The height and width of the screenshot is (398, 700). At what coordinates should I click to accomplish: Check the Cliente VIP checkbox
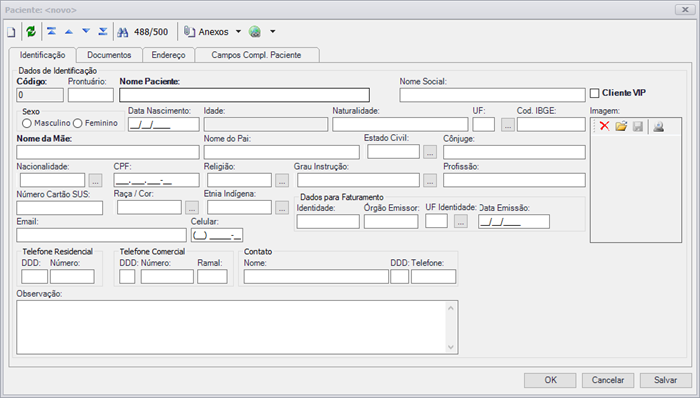594,93
